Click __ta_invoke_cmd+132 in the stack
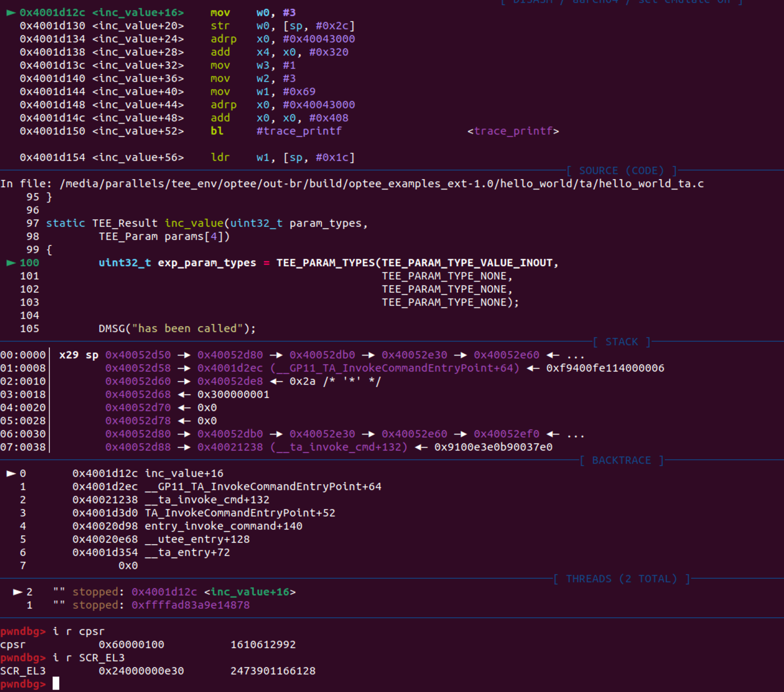Viewport: 784px width, 692px height. coord(339,447)
